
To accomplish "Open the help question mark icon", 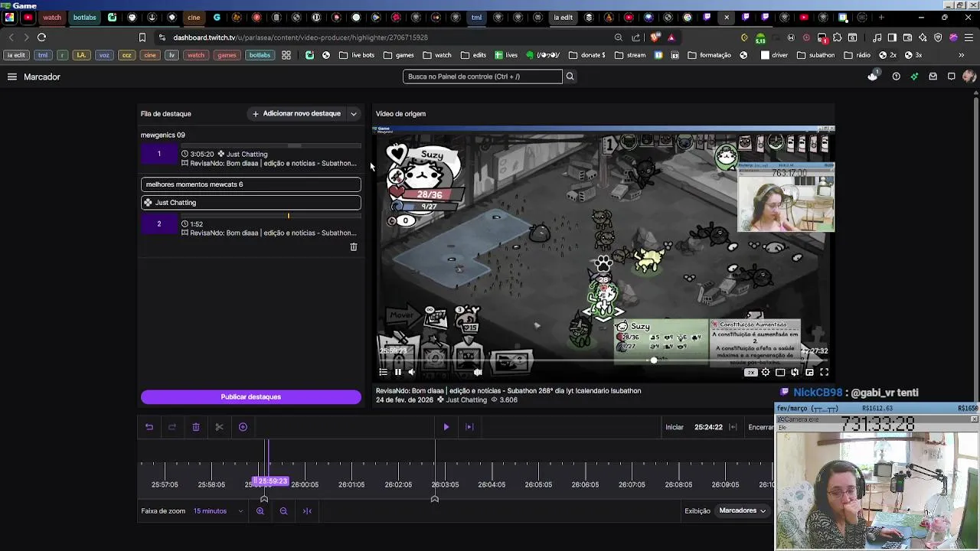I will [x=896, y=77].
